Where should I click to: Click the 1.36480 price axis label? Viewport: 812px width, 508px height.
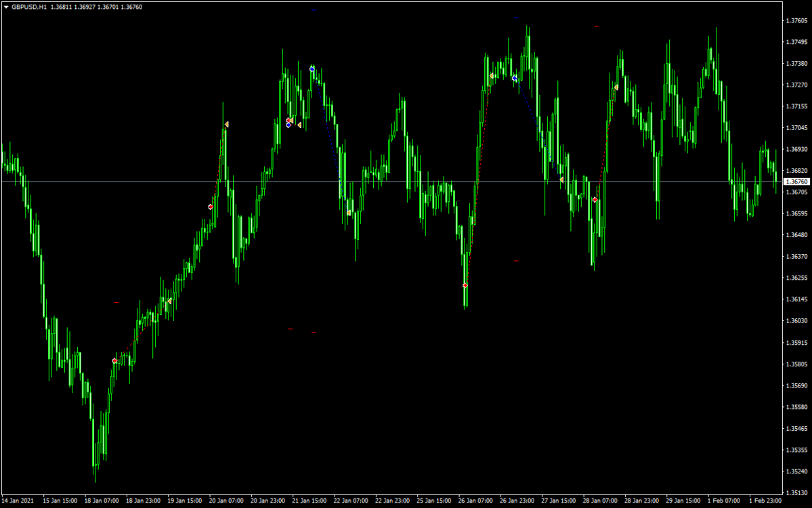pyautogui.click(x=796, y=235)
